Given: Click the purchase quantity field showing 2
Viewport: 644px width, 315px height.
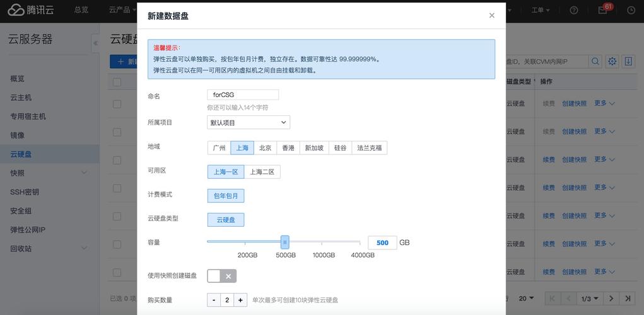Looking at the screenshot, I should pyautogui.click(x=227, y=301).
